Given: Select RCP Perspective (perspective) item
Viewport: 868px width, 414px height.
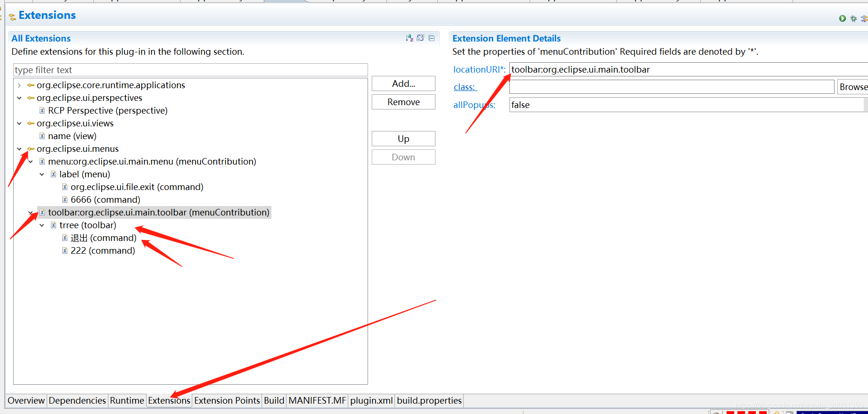Looking at the screenshot, I should [x=108, y=111].
